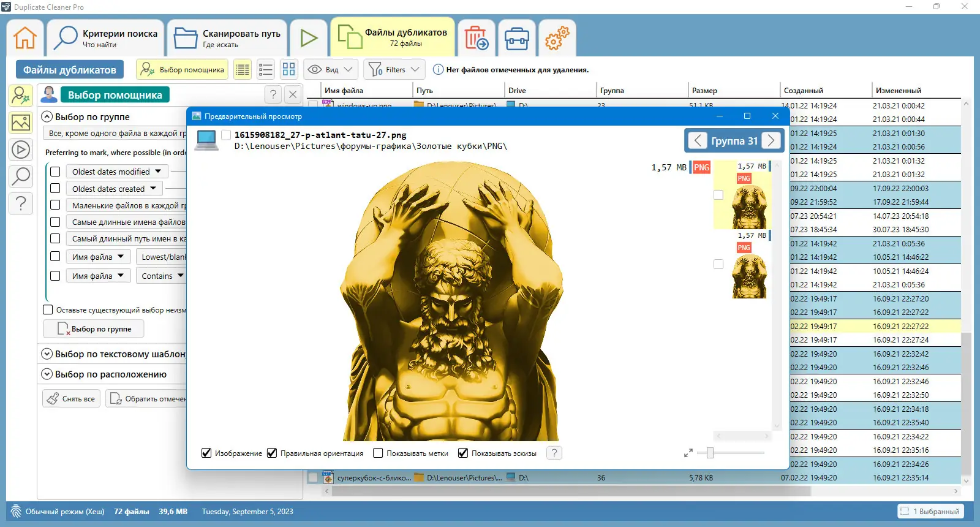Open Oldest dates created dropdown
The height and width of the screenshot is (527, 980).
[x=114, y=189]
